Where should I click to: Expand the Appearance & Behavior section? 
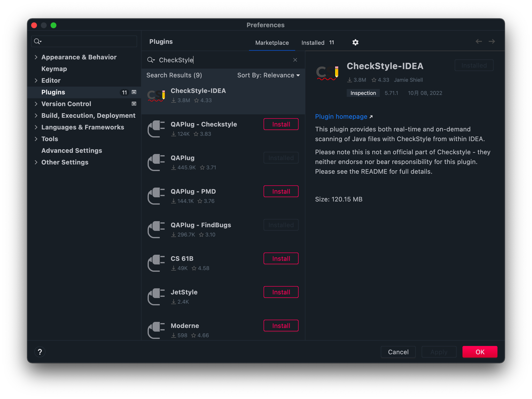click(x=36, y=57)
